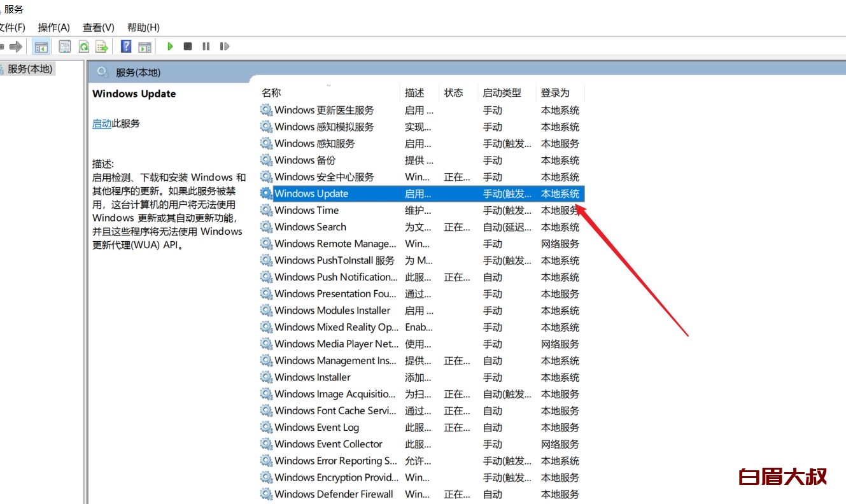Select Windows Encryption Provid... service name
Screen dimensions: 846x504
coord(337,477)
